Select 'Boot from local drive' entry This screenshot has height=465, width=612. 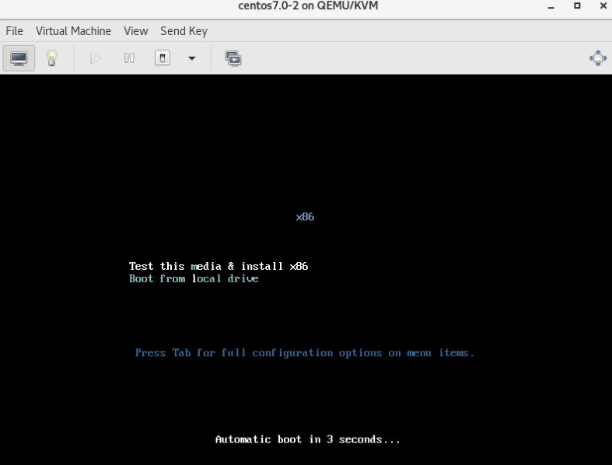point(194,279)
